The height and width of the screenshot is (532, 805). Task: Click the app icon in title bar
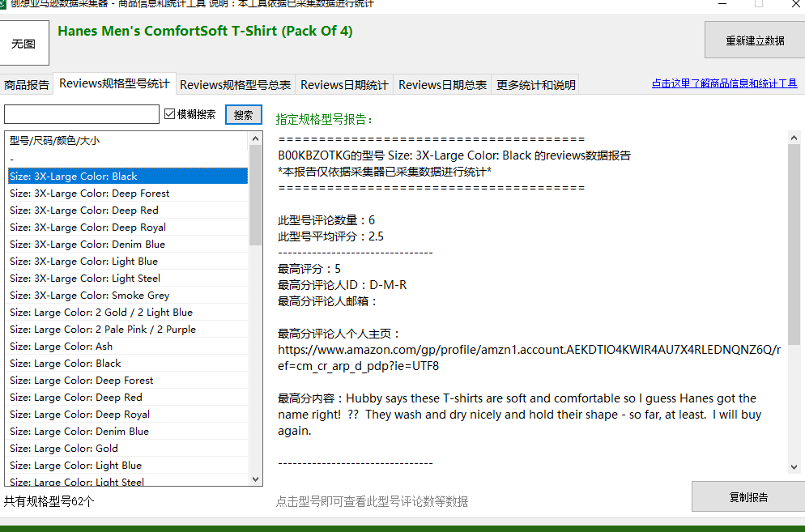[2, 4]
